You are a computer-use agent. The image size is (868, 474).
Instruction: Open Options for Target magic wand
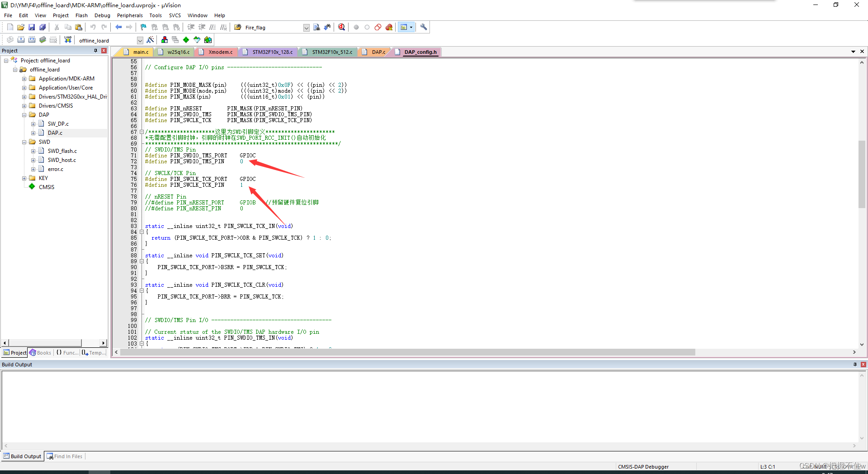coord(151,40)
